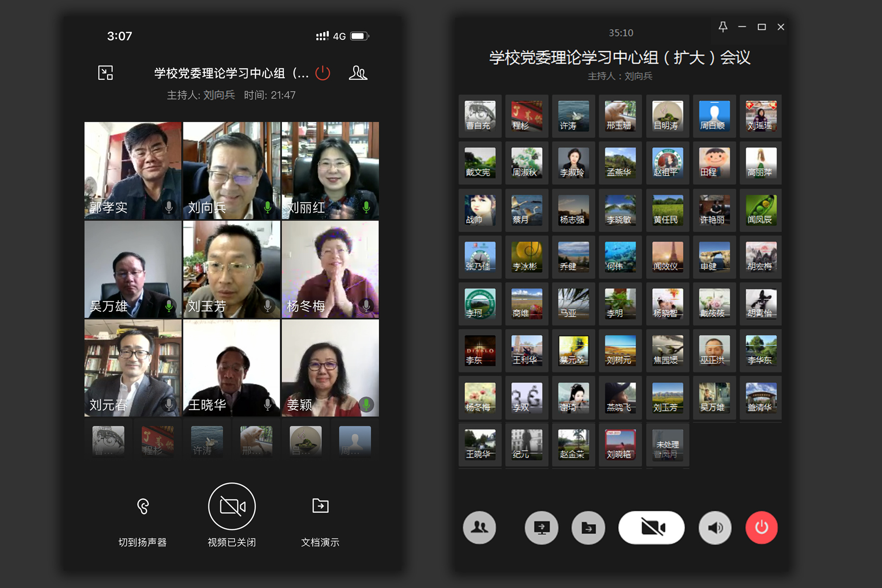Switch to speaker via the ear icon

point(143,506)
